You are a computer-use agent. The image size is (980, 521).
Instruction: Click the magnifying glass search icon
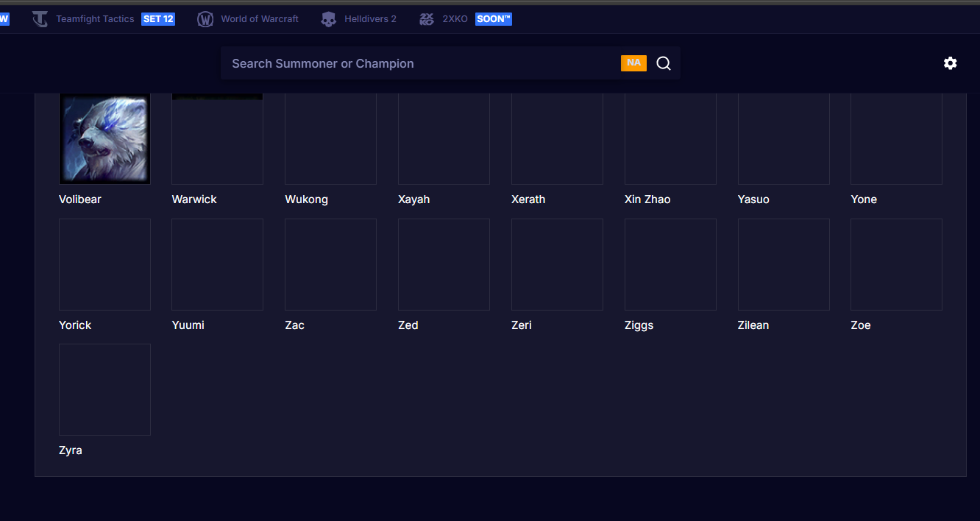664,63
